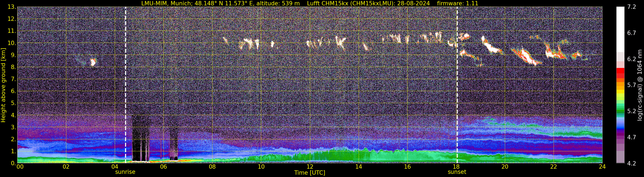Click the height axis tick label 7
Image resolution: width=644 pixels, height=177 pixels.
tap(13, 79)
